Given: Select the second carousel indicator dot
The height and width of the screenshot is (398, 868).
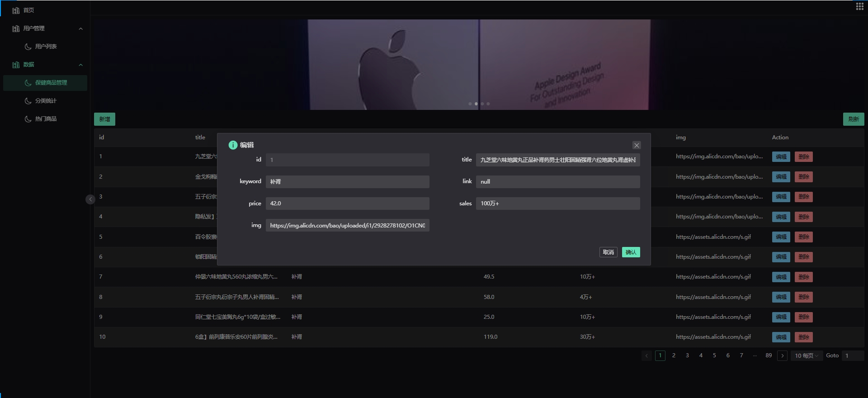Looking at the screenshot, I should pos(476,104).
